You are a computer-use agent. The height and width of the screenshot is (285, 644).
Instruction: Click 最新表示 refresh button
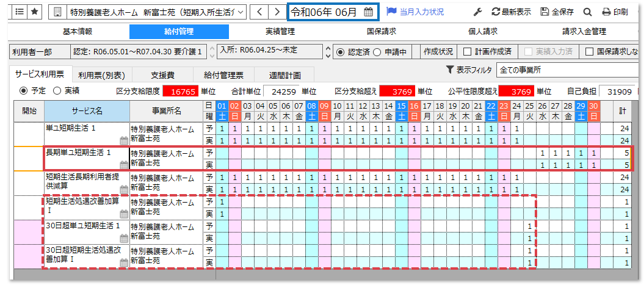point(512,12)
